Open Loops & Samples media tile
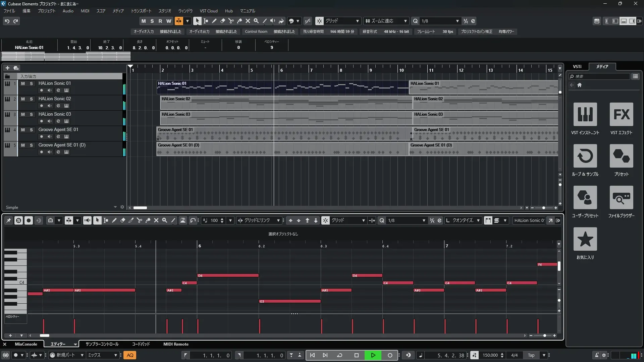The width and height of the screenshot is (644, 362). click(x=585, y=156)
